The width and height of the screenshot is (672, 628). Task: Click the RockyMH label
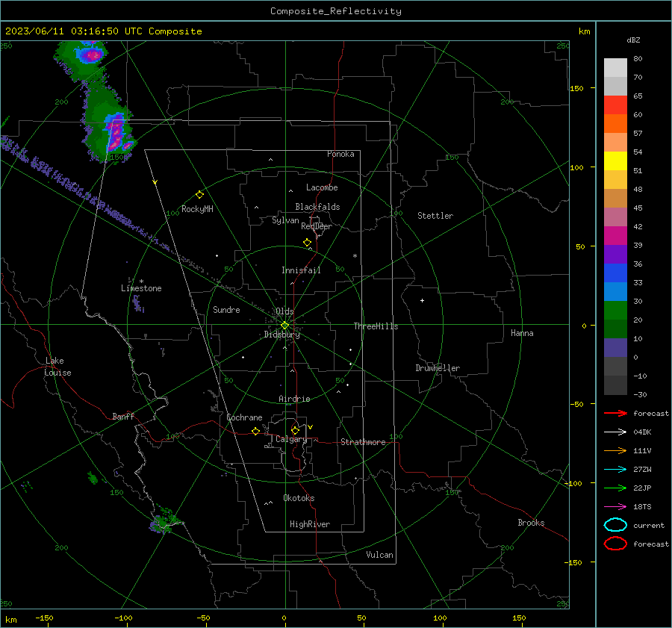pos(197,209)
